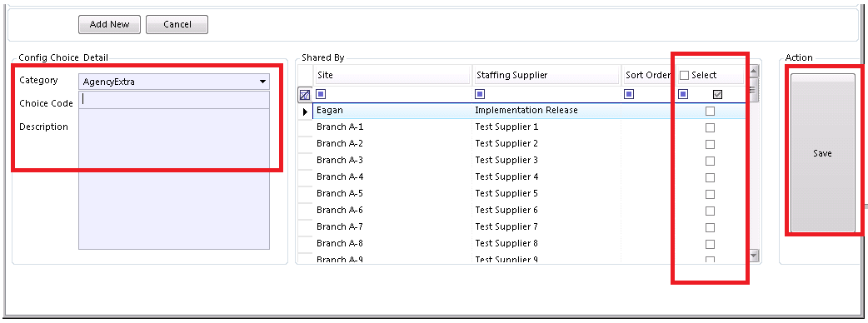Click the grid scrollbar down arrow
The image size is (868, 323).
753,255
